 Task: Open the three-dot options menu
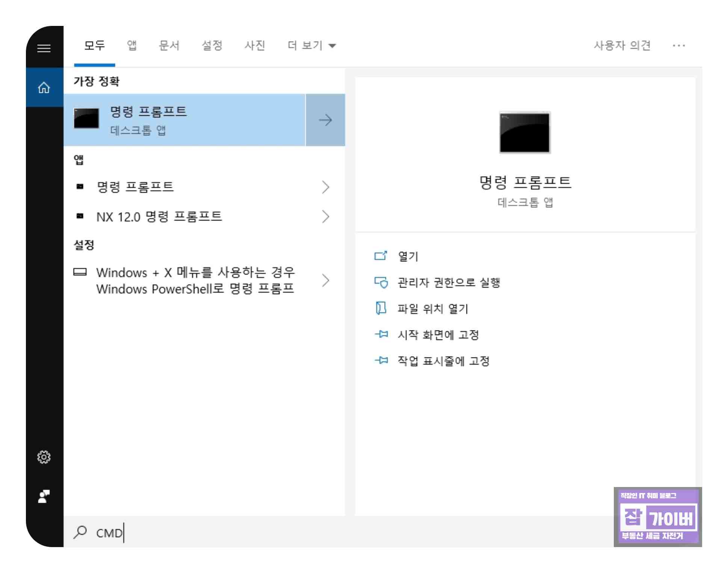pos(678,46)
